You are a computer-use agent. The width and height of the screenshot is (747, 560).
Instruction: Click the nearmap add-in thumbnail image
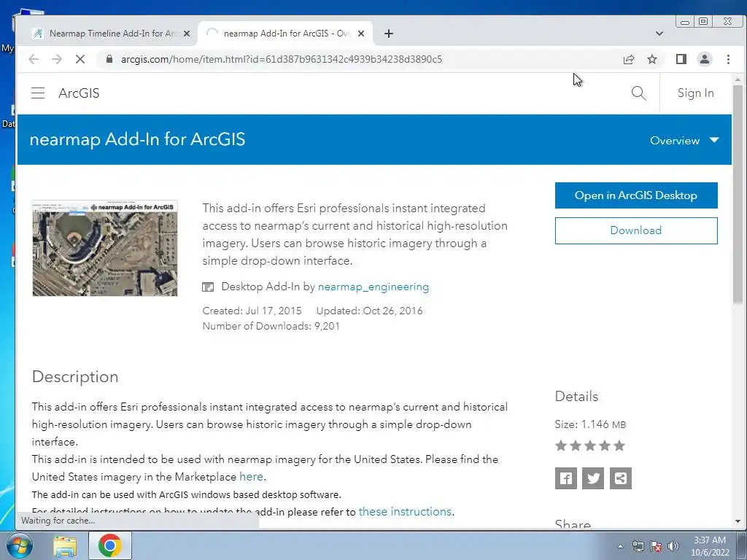pos(105,248)
